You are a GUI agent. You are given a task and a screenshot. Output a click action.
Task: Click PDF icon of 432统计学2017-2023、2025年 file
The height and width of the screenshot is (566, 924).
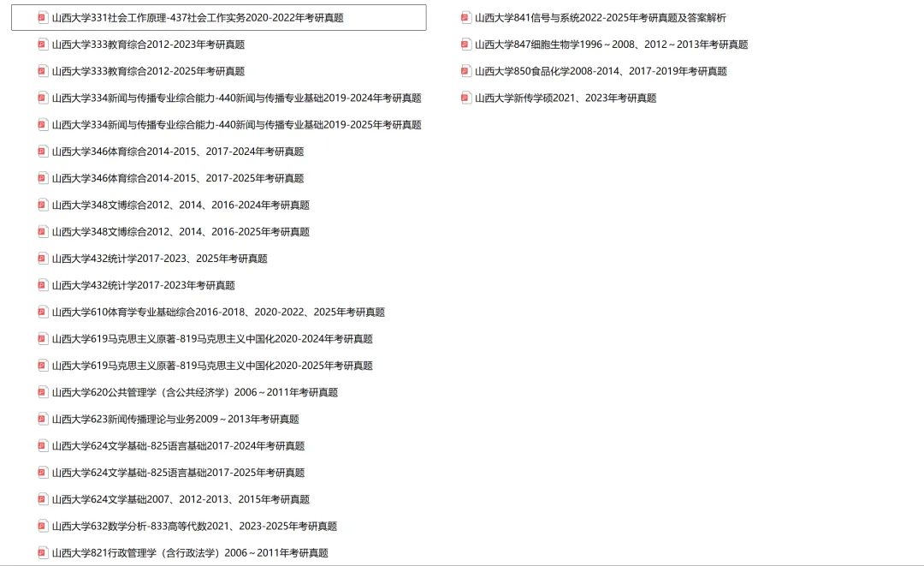[x=43, y=259]
